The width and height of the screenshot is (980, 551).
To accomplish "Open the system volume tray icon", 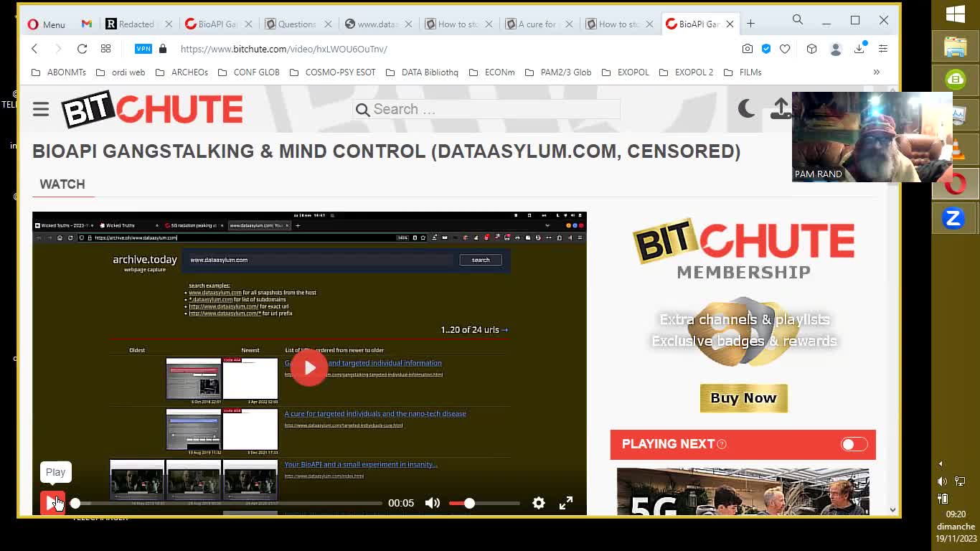I will (x=943, y=481).
